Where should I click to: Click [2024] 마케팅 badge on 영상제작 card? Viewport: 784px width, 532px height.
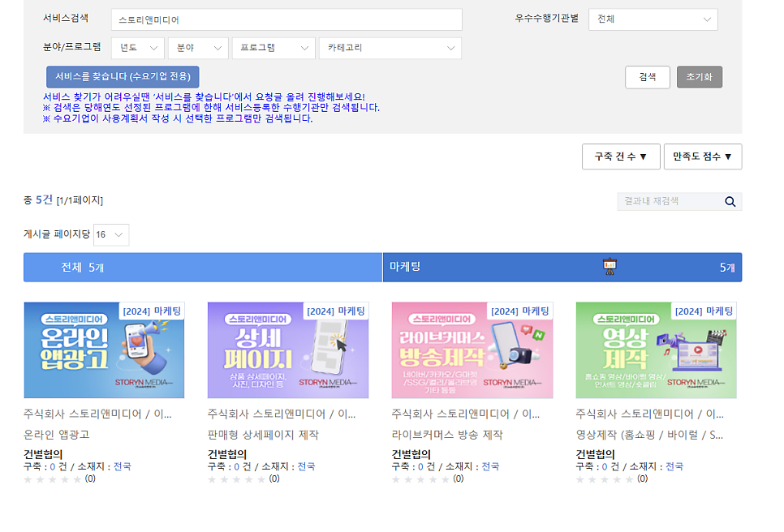click(x=704, y=311)
